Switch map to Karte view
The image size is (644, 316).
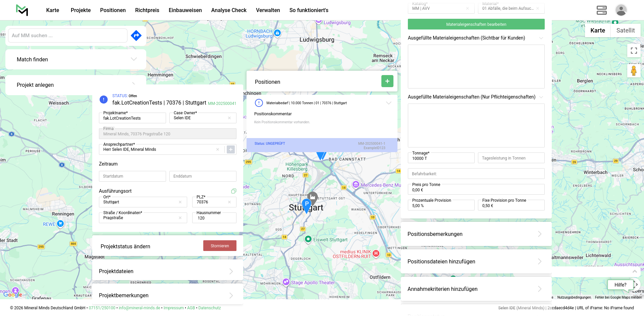click(597, 30)
